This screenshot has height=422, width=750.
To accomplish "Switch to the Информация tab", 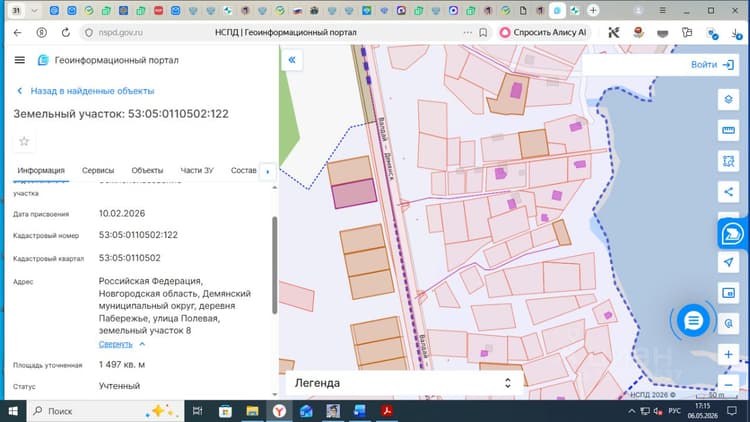I will (x=41, y=170).
